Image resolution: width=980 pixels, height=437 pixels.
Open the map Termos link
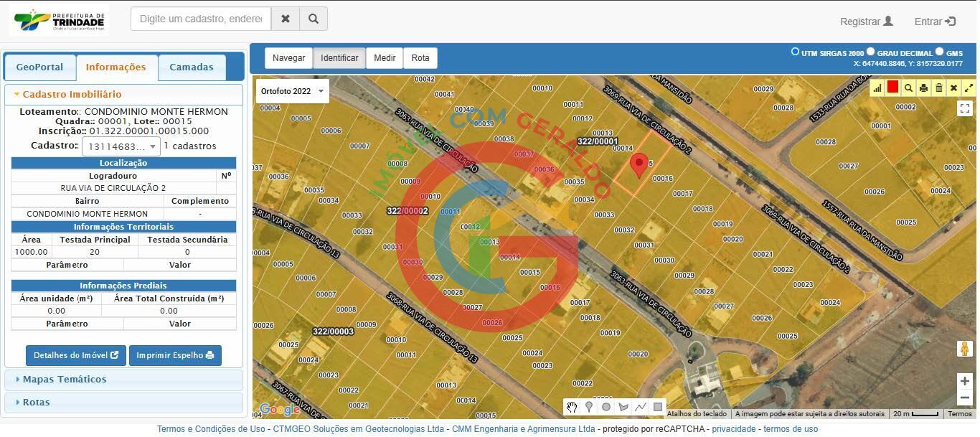[960, 414]
